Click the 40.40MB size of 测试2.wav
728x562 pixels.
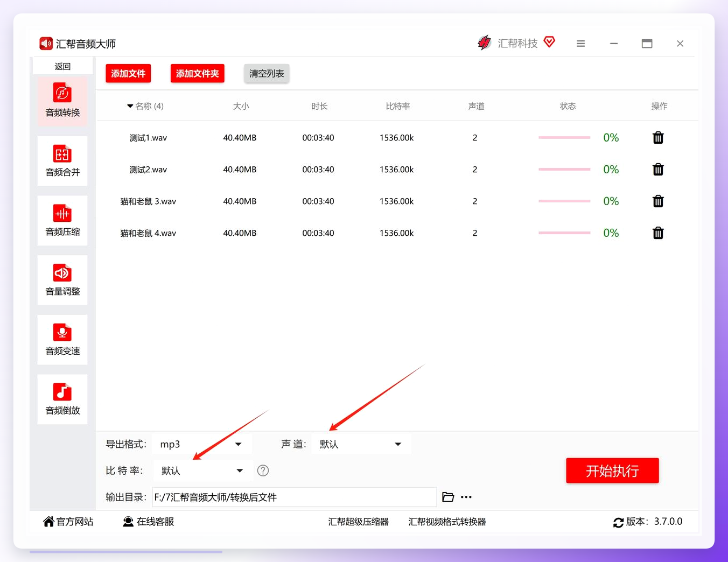(x=240, y=170)
